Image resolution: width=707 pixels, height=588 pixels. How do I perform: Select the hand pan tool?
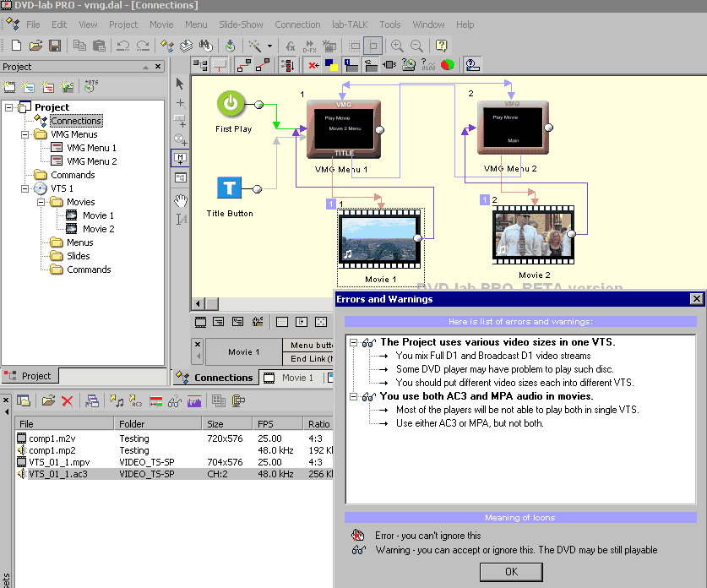coord(181,201)
